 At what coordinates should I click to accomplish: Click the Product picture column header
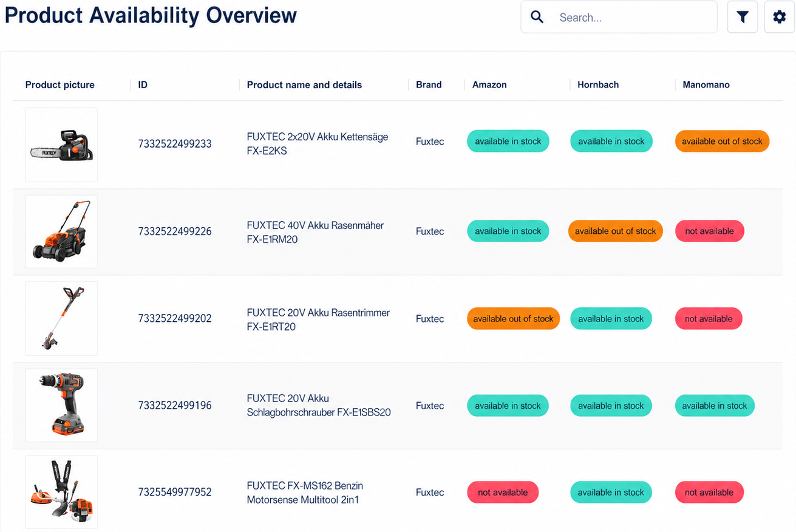tap(60, 85)
